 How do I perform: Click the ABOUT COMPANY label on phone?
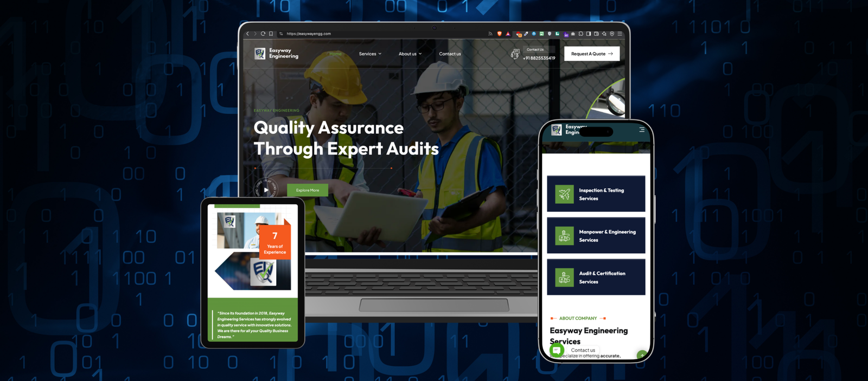click(578, 318)
